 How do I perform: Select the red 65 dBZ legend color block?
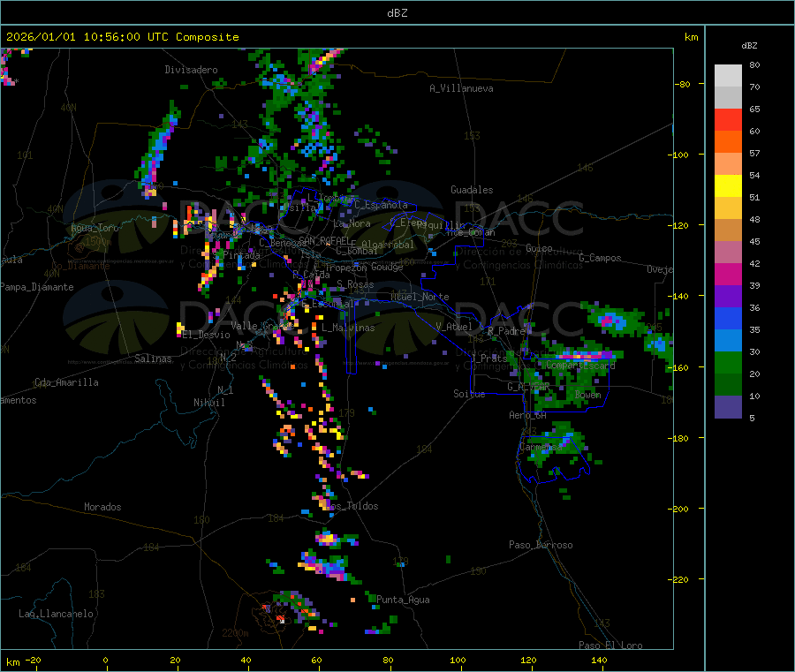click(728, 119)
